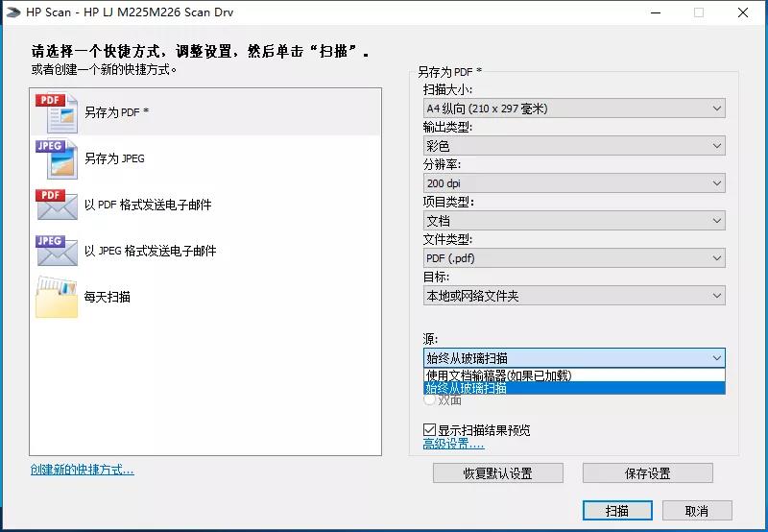This screenshot has width=768, height=532.
Task: Expand the 项目类型 文档 dropdown
Action: coord(574,221)
